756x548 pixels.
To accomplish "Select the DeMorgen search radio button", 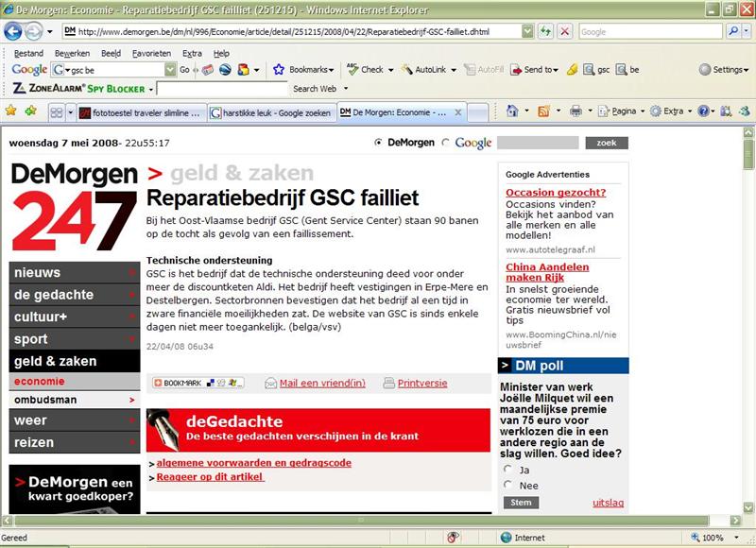I will tap(379, 142).
